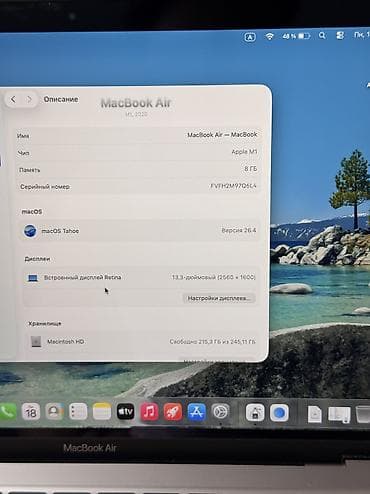The height and width of the screenshot is (494, 370).
Task: Click the serial number value
Action: (233, 186)
